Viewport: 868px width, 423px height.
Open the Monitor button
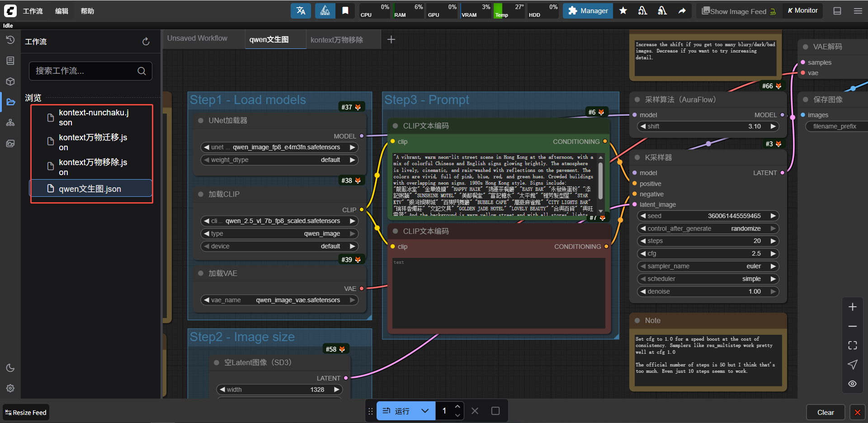click(802, 10)
